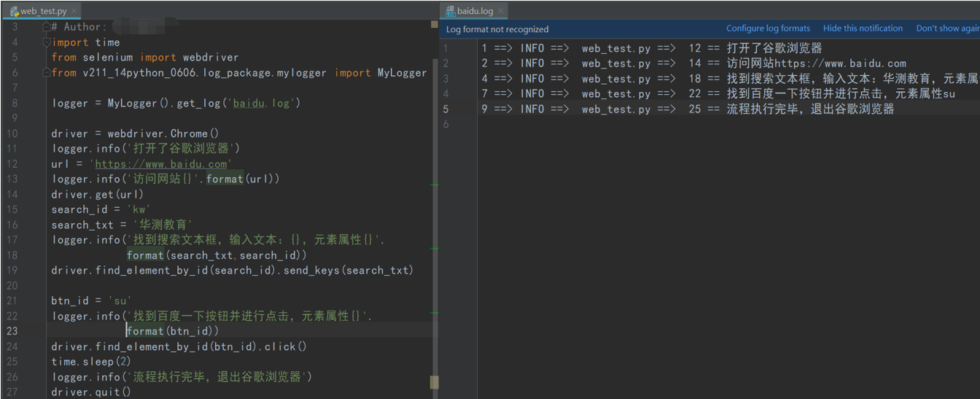Close the web_test.py tab
The image size is (980, 399).
click(x=74, y=11)
